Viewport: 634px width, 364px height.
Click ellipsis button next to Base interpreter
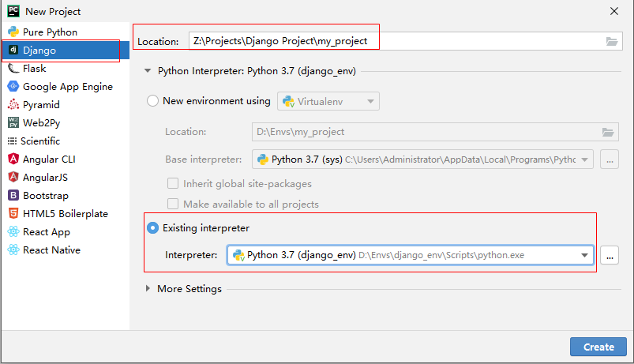pyautogui.click(x=610, y=159)
